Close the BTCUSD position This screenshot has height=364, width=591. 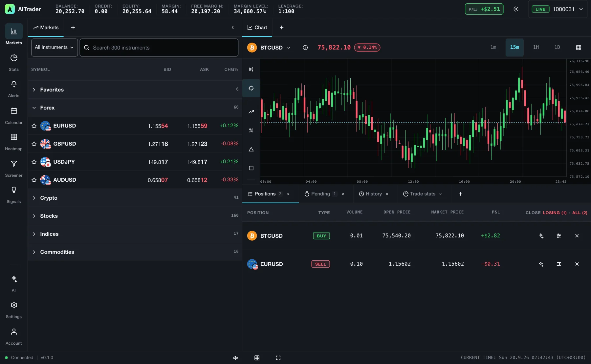577,236
